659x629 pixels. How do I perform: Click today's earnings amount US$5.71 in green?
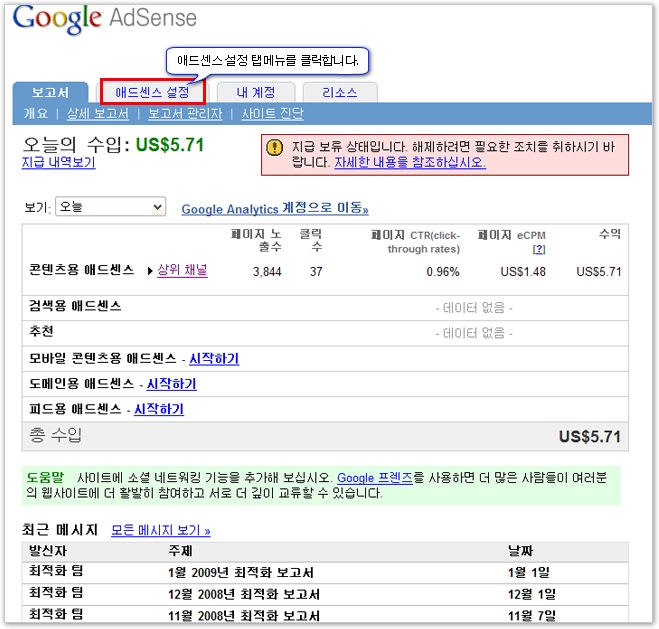[x=170, y=145]
